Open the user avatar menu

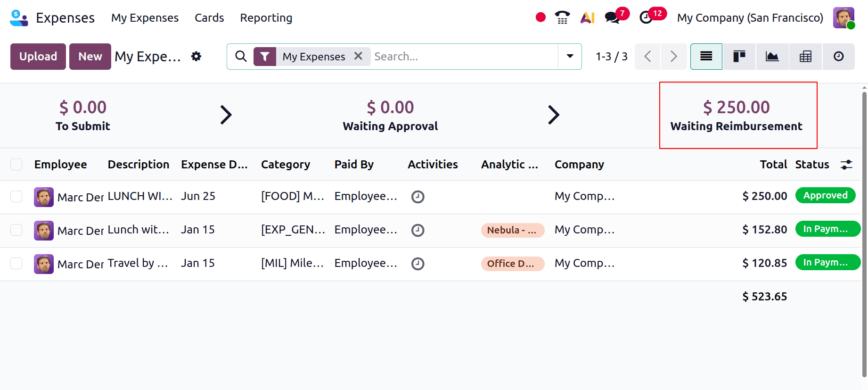coord(843,18)
